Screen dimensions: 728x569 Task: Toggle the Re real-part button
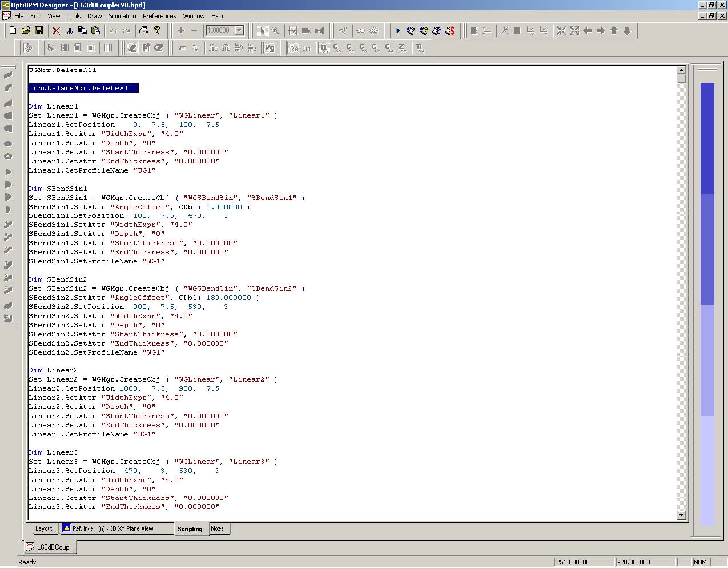[x=293, y=48]
